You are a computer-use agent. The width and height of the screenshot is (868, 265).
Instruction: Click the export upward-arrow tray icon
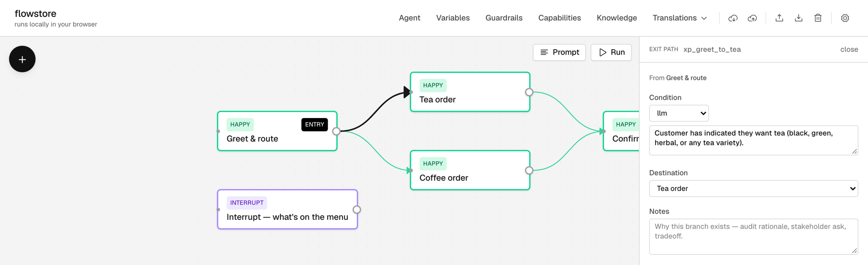779,18
